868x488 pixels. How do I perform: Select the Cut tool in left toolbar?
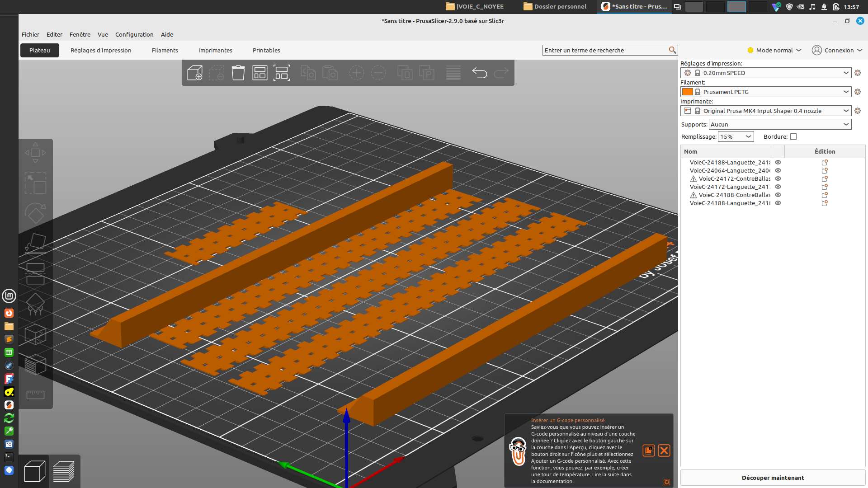click(35, 273)
